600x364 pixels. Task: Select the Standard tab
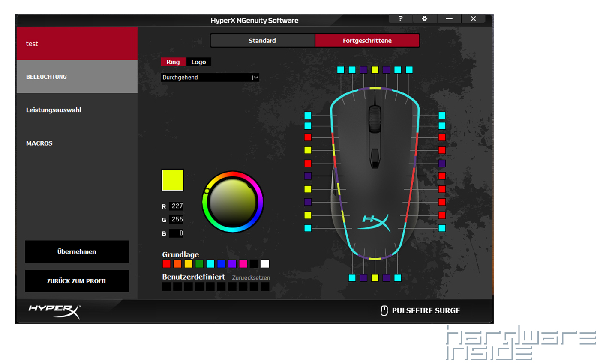262,41
